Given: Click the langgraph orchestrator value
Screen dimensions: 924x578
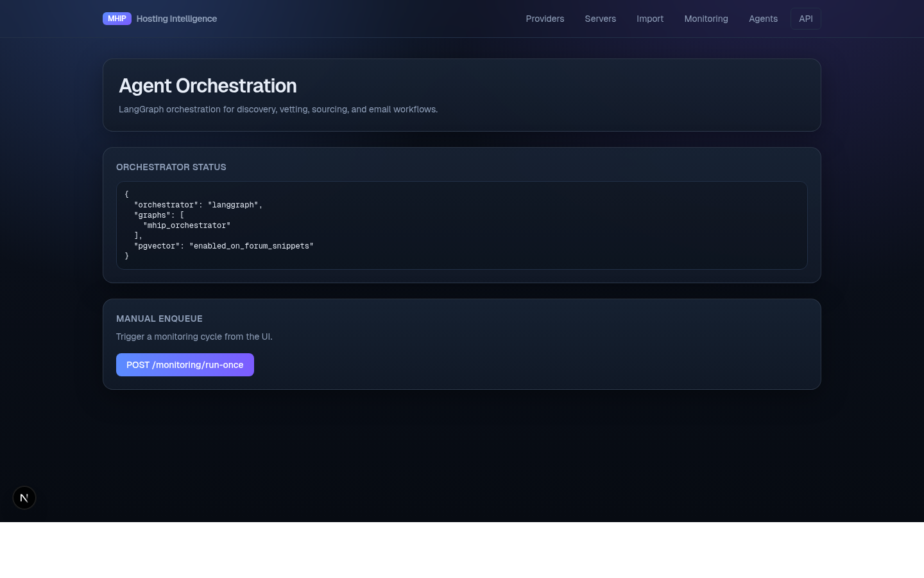Looking at the screenshot, I should pos(234,205).
